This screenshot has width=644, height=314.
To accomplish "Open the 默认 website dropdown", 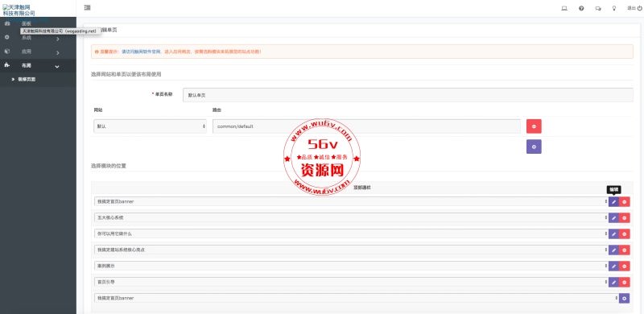I will [x=150, y=126].
